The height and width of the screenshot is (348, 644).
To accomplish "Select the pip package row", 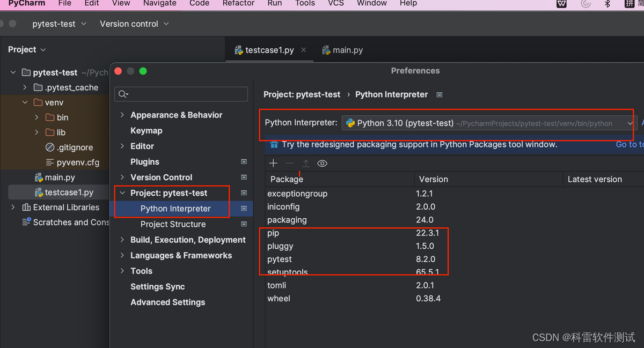I will coord(454,233).
